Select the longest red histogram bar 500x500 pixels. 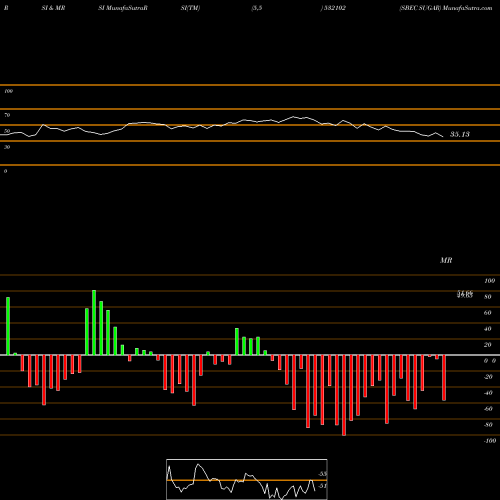point(344,395)
